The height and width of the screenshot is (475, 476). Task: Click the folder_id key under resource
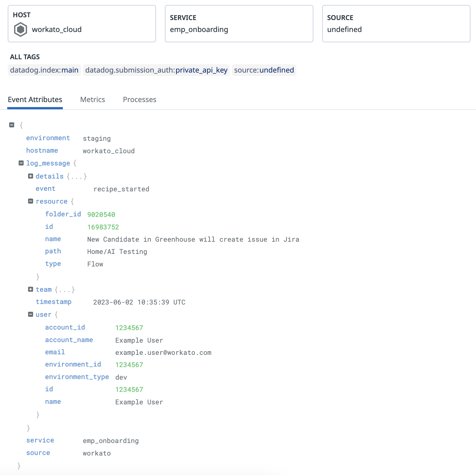click(x=63, y=214)
